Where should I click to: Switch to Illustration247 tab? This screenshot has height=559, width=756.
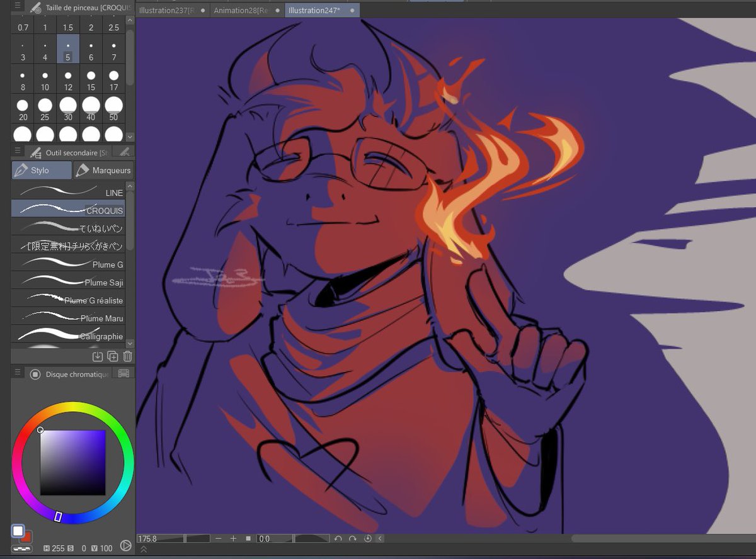321,11
